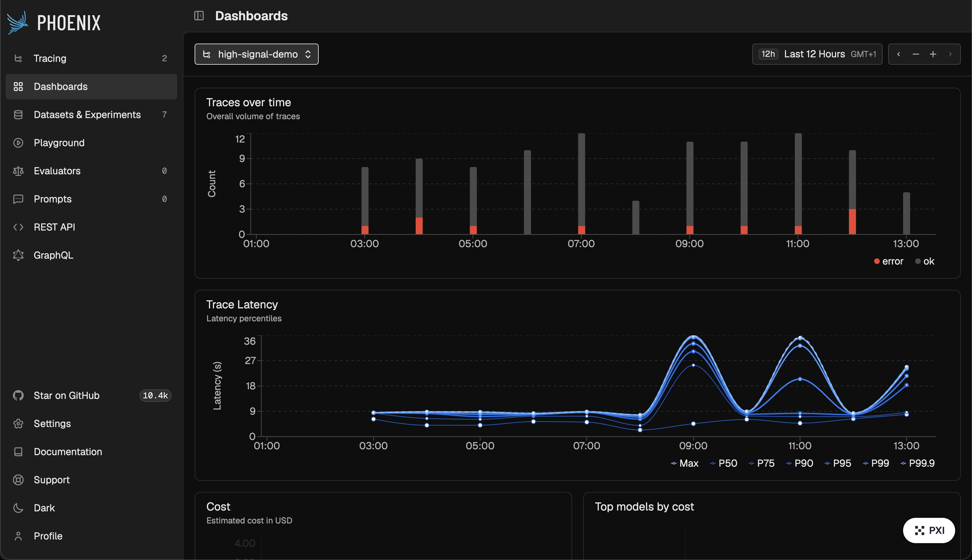
Task: Click the 12h badge in time selector
Action: (768, 54)
